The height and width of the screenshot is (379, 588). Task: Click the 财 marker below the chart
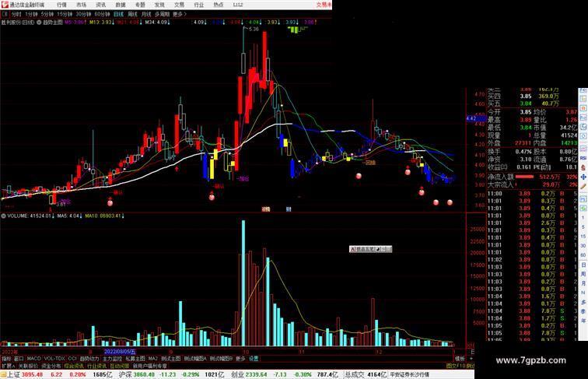[289, 209]
